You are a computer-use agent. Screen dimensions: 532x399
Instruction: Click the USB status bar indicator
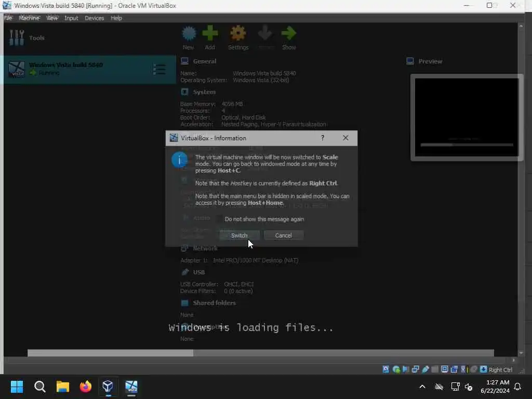(x=425, y=369)
